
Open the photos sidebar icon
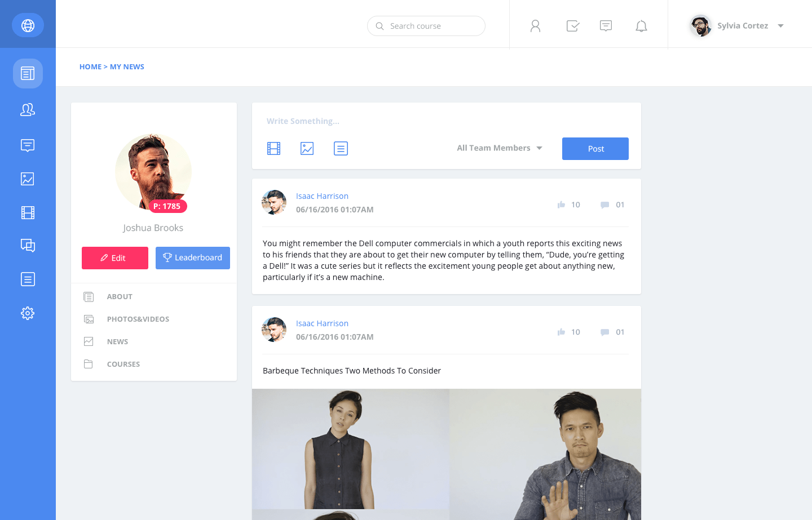[28, 179]
